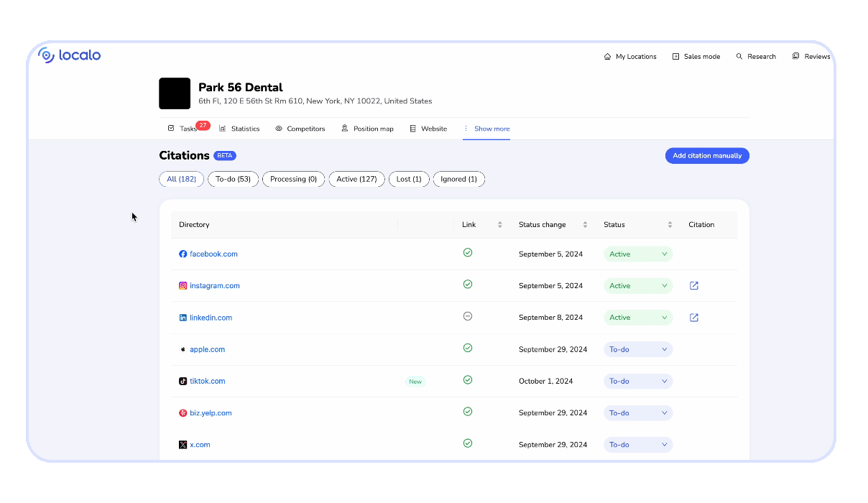
Task: Click the green link checkmark for facebook.com
Action: coord(468,253)
